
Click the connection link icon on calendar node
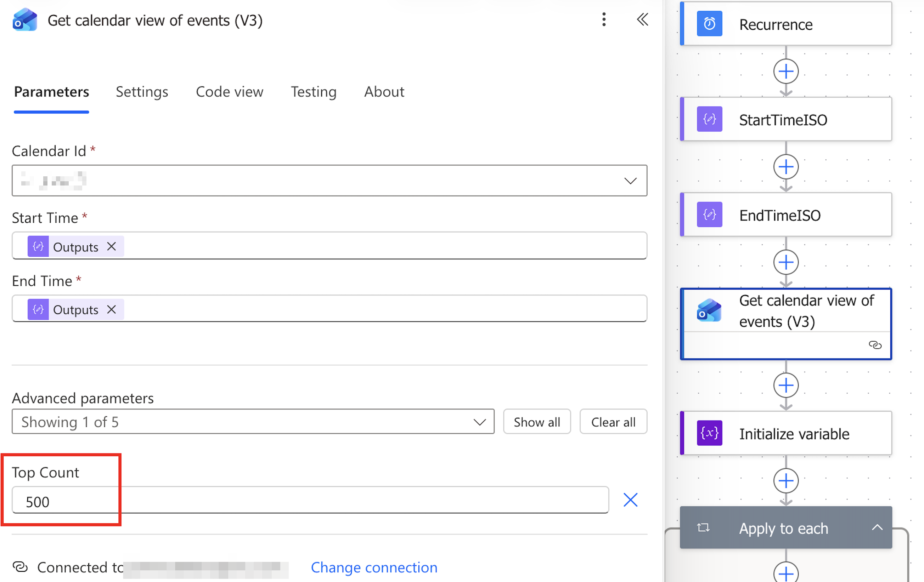(x=875, y=345)
